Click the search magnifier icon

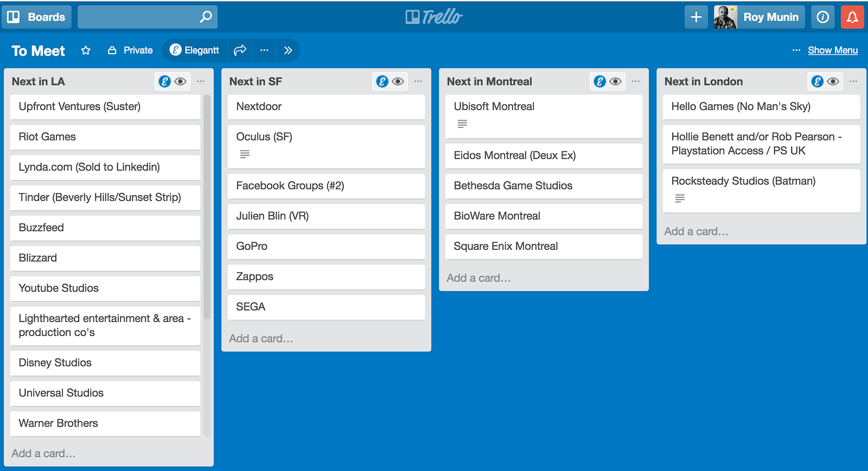[x=206, y=17]
